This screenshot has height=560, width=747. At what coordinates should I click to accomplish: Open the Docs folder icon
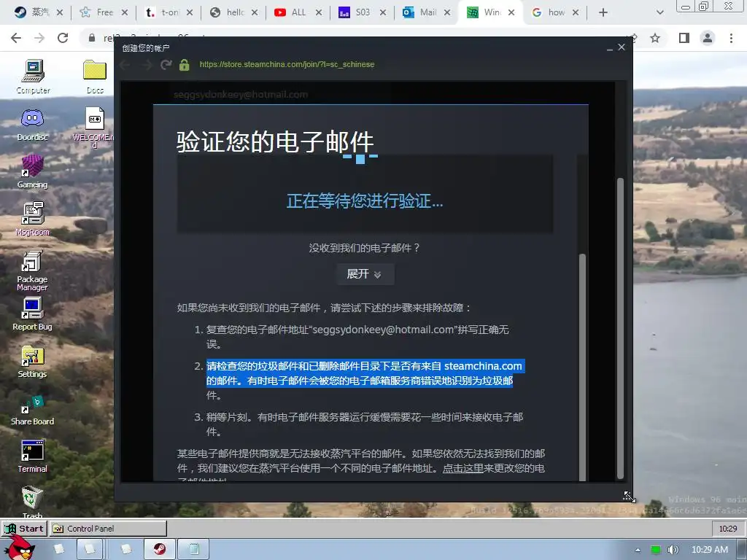click(95, 76)
